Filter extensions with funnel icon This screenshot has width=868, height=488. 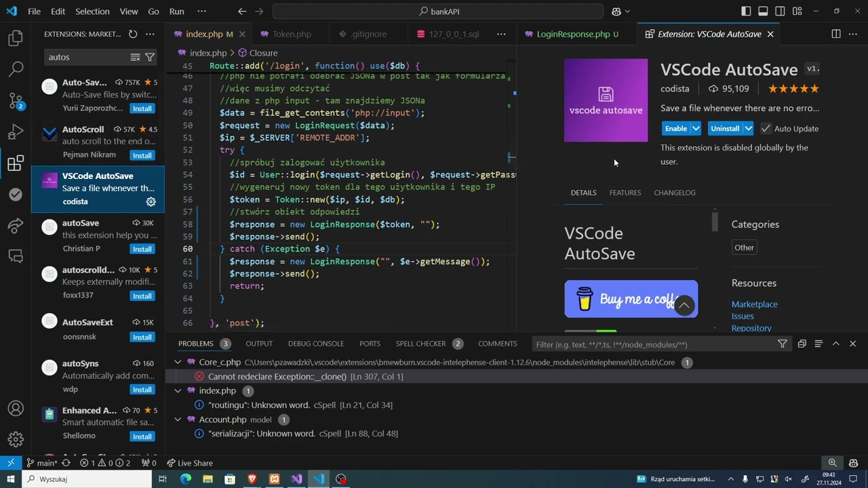150,57
